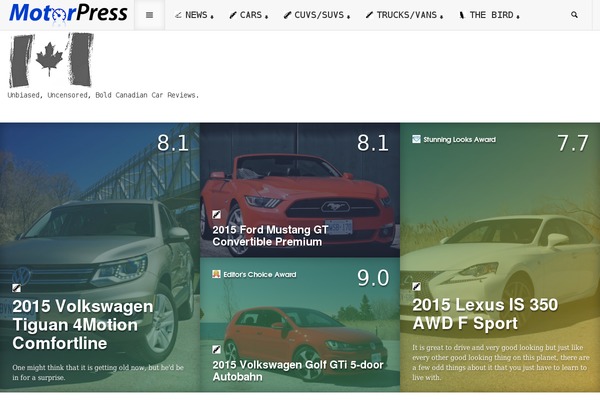This screenshot has height=400, width=600.
Task: Open the 2015 Lexus IS 350 AWD review
Action: 485,314
